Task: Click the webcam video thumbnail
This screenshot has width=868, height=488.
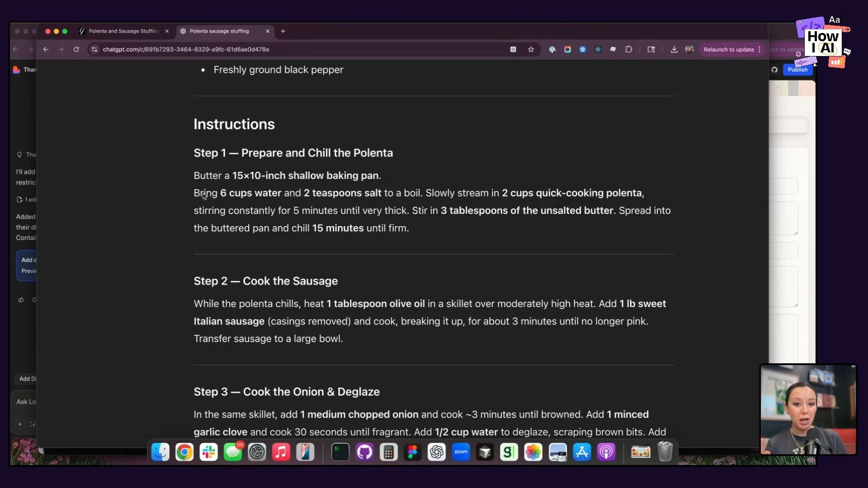Action: coord(808,409)
